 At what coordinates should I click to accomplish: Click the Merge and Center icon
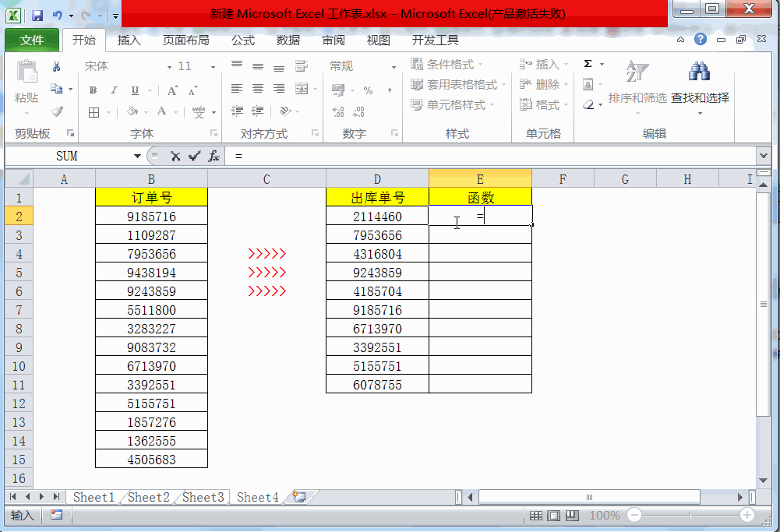tap(302, 89)
